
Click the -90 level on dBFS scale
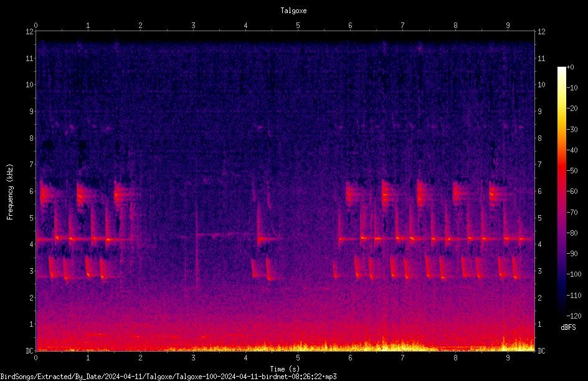[x=572, y=253]
